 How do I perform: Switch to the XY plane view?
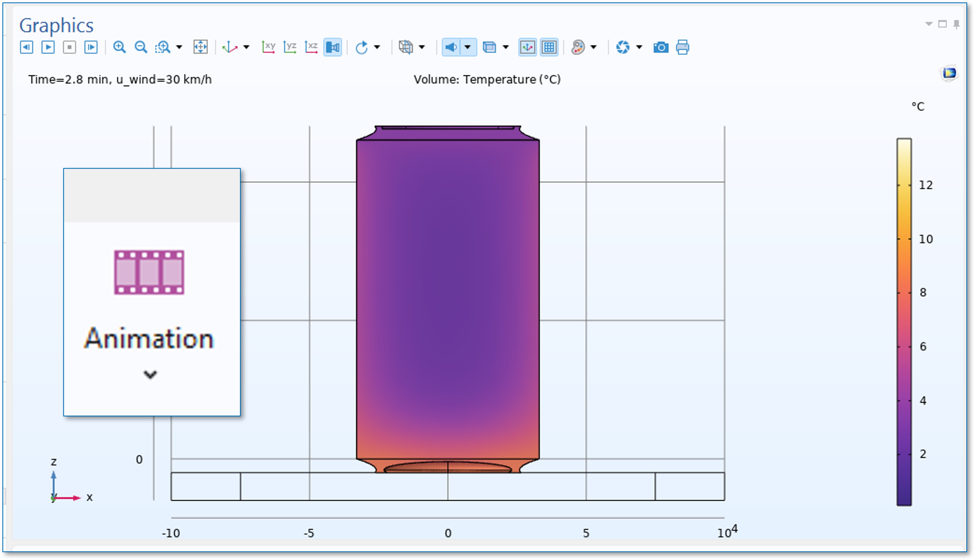pyautogui.click(x=268, y=47)
